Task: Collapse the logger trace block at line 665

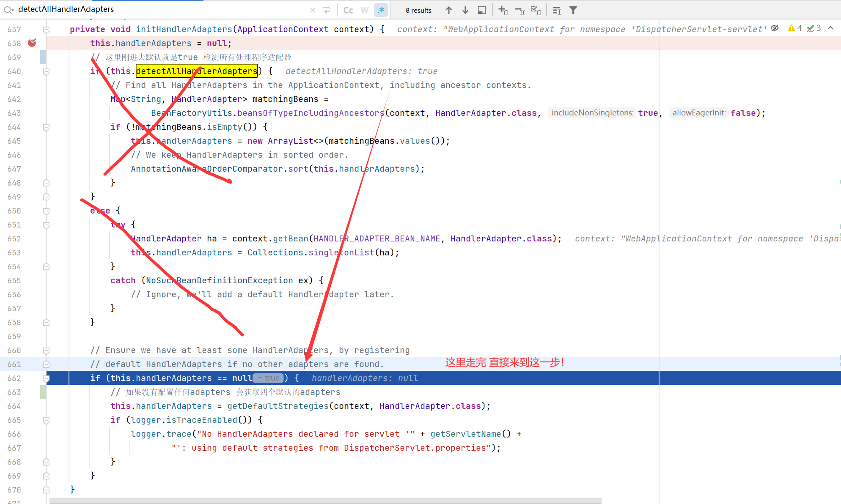Action: point(47,420)
